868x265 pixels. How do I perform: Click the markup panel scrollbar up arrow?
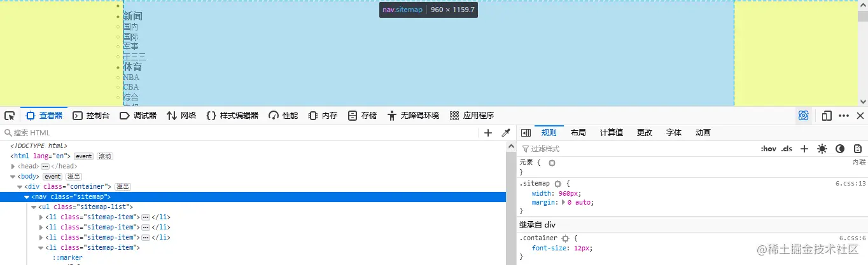tap(510, 146)
